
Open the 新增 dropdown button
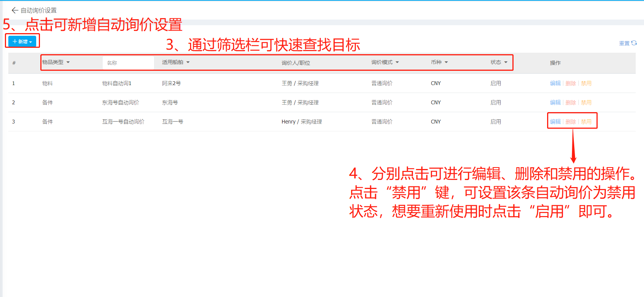point(22,41)
